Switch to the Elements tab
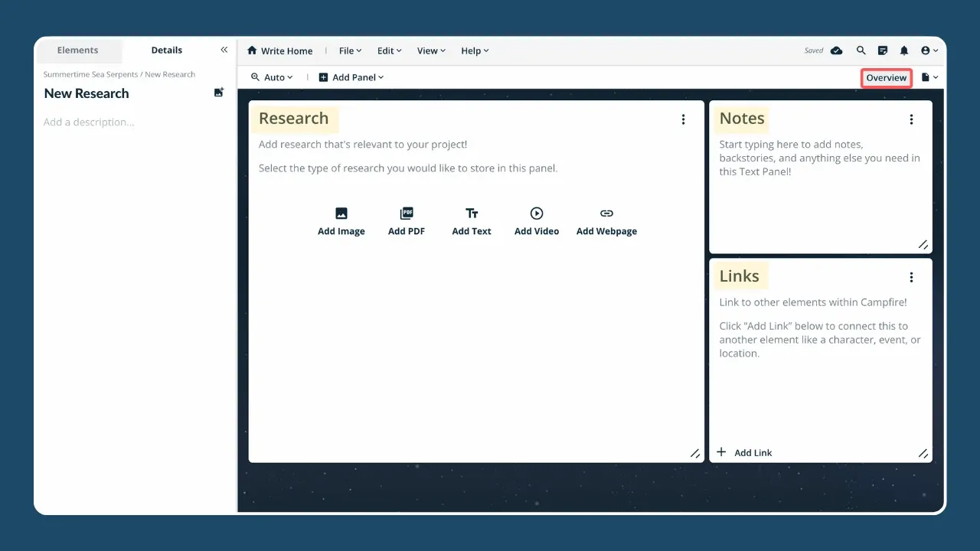 (x=78, y=50)
